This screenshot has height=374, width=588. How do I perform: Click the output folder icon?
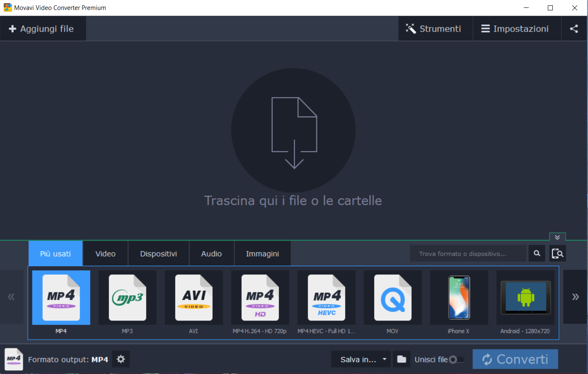402,359
